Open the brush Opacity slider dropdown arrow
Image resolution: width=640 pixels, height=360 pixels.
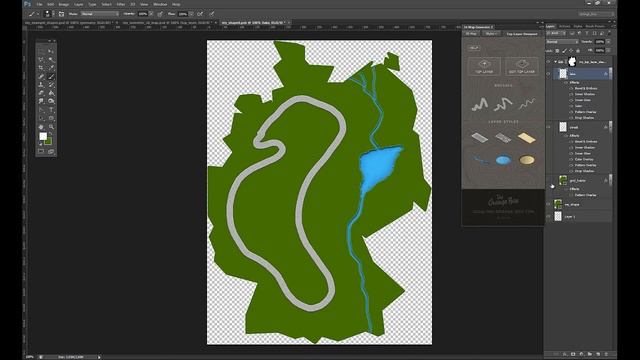point(151,14)
